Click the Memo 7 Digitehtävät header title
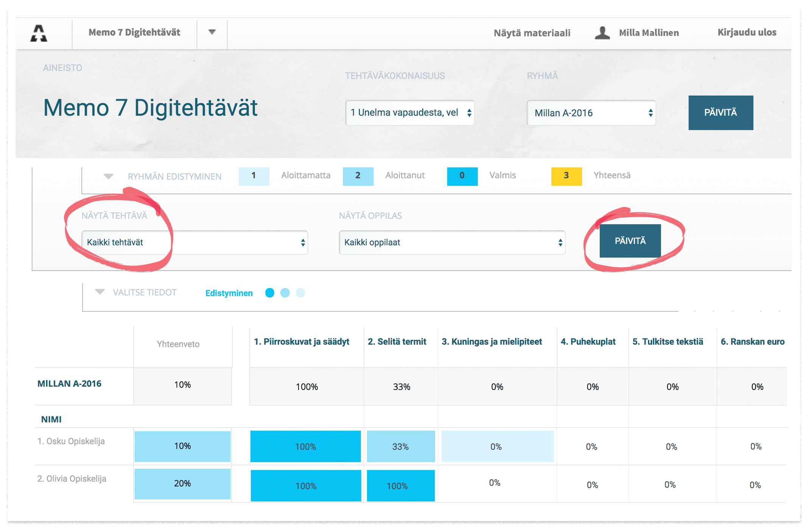 [134, 33]
